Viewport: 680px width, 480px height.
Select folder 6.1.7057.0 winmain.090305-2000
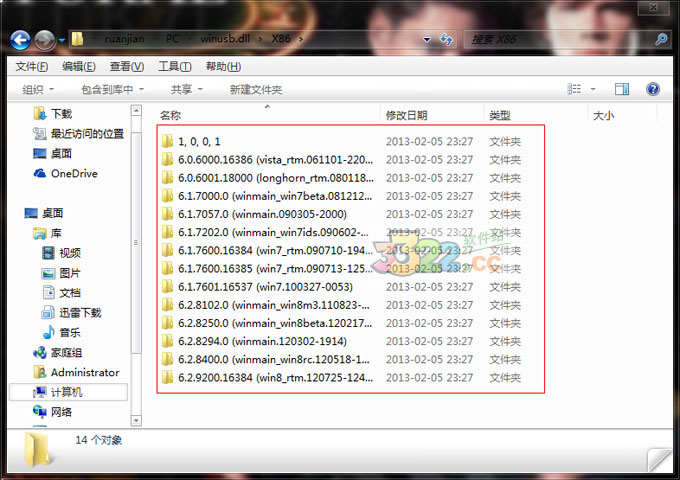(254, 214)
